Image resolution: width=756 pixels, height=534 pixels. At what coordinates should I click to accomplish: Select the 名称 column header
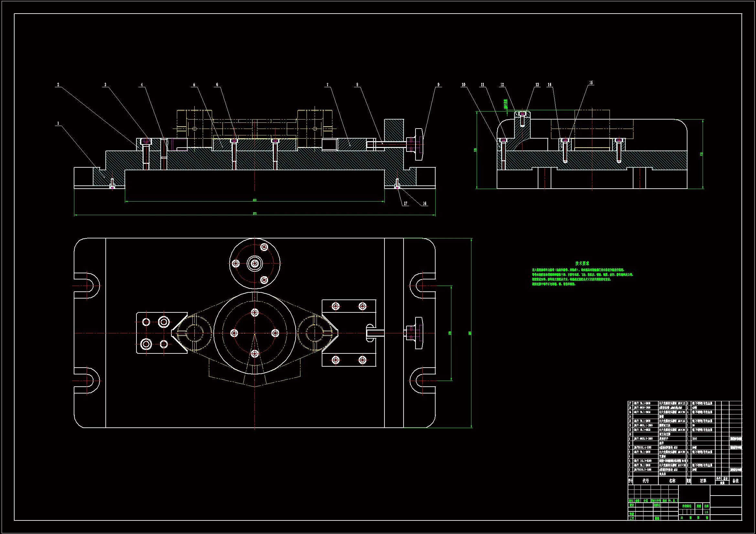point(672,481)
